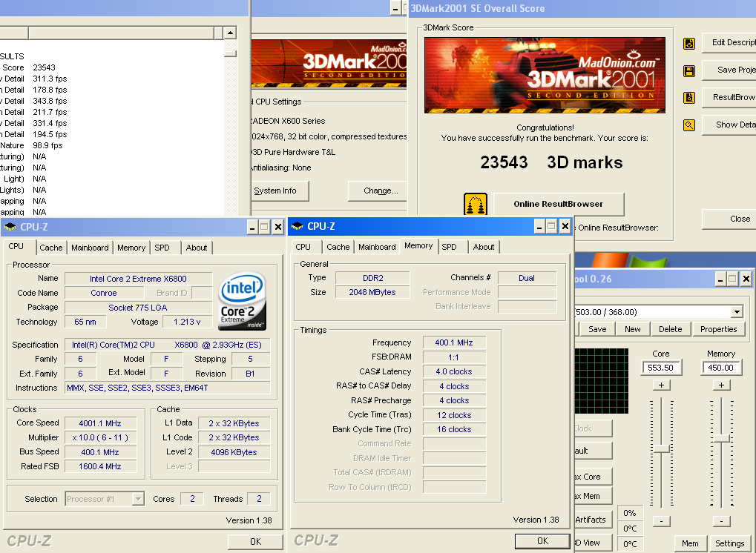Click the Save Project button
The height and width of the screenshot is (553, 756).
[x=729, y=70]
